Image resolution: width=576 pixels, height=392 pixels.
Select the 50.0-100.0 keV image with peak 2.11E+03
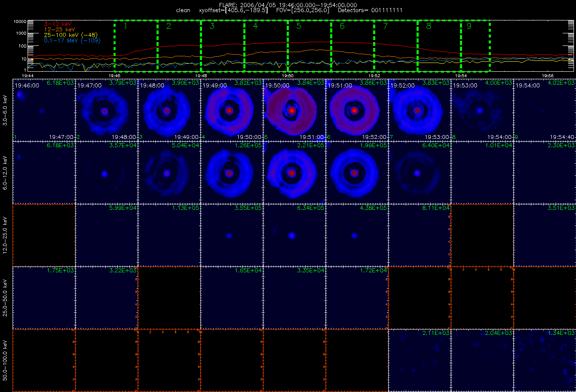click(419, 360)
